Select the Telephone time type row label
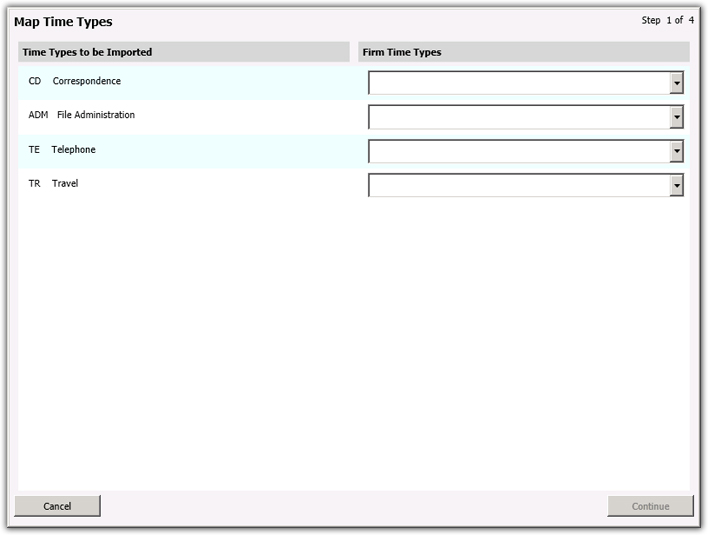The image size is (708, 535). pyautogui.click(x=73, y=149)
